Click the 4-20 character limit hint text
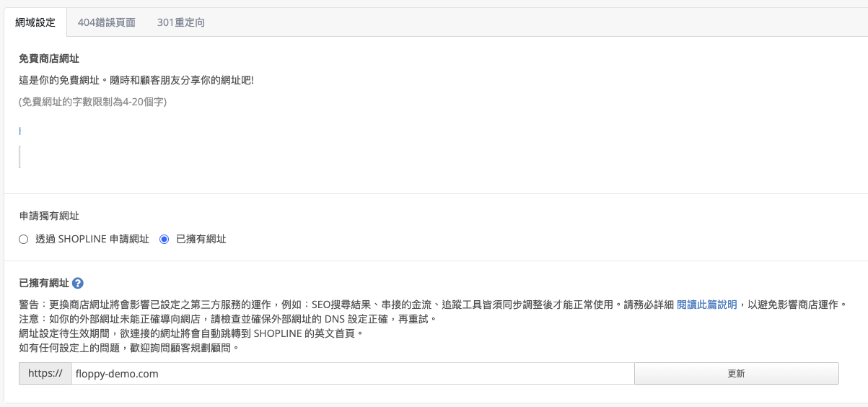The image size is (868, 407). click(x=93, y=102)
